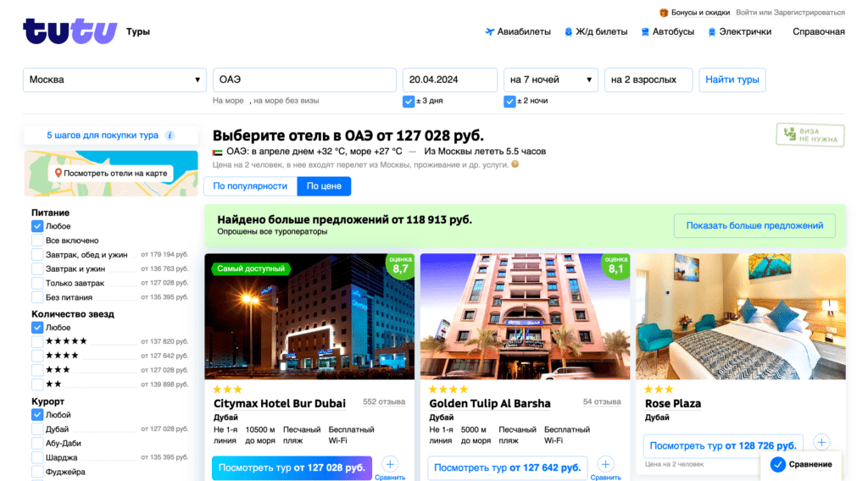Add Golden Tulip Al Barsha to comparison with plus icon
Image resolution: width=868 pixels, height=481 pixels.
(x=605, y=464)
